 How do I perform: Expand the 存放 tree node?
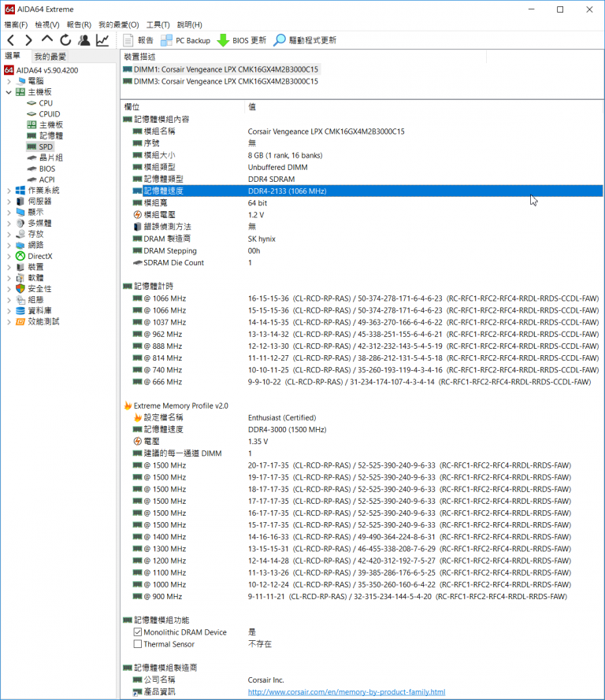pos(9,235)
